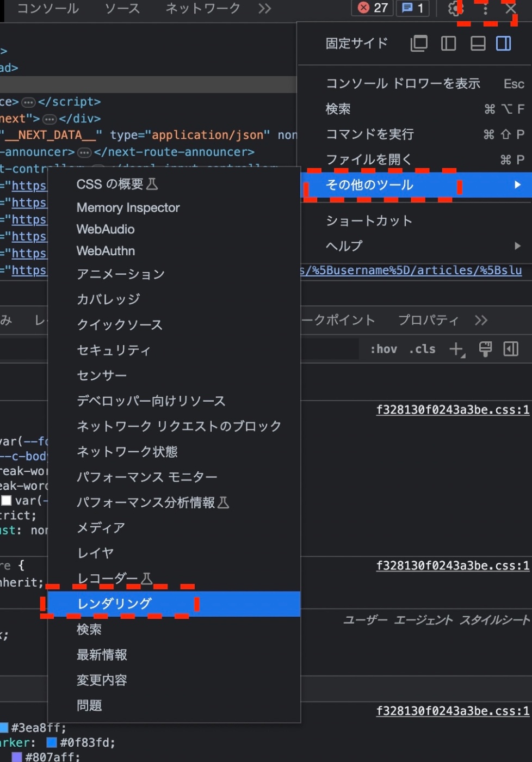Select ファイルを開く menu item
This screenshot has height=762, width=532.
tap(415, 159)
